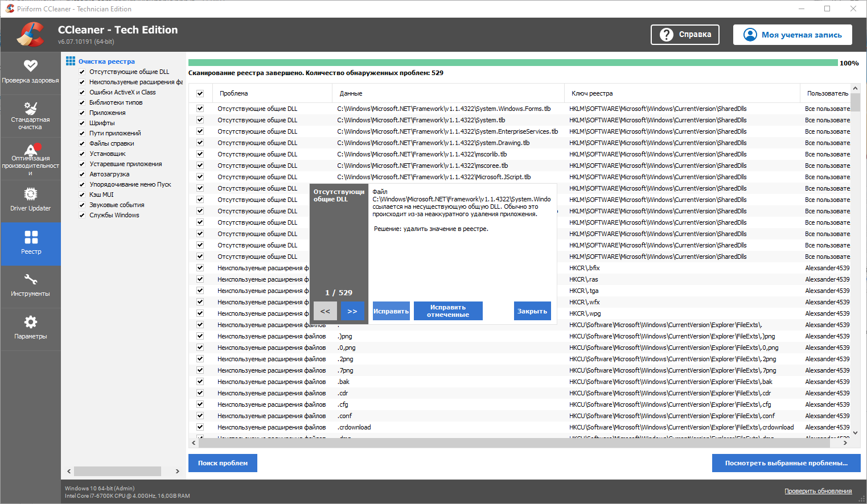This screenshot has width=867, height=504.
Task: Sort by the 'Ключ реестра' column header
Action: click(x=592, y=93)
